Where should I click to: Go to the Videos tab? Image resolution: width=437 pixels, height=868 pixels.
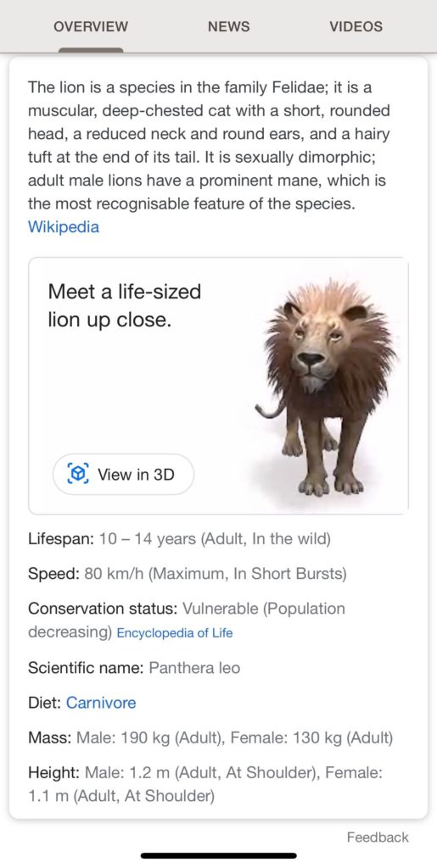tap(356, 26)
